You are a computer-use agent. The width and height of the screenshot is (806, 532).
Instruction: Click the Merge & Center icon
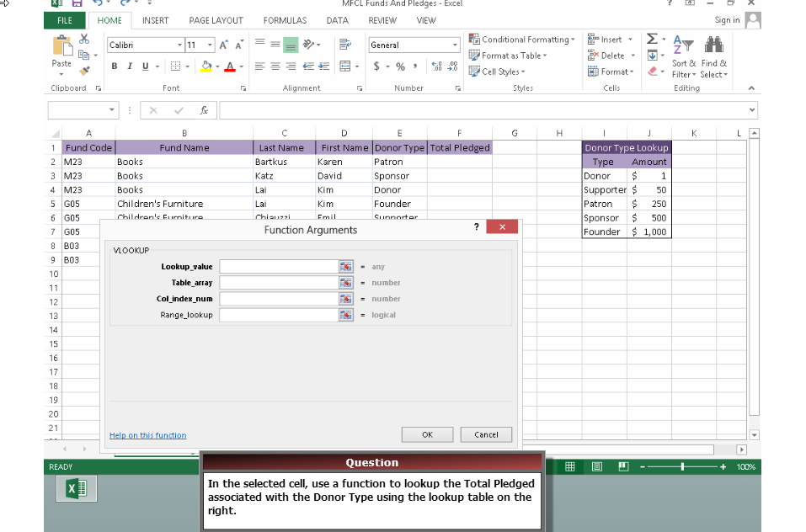point(346,66)
